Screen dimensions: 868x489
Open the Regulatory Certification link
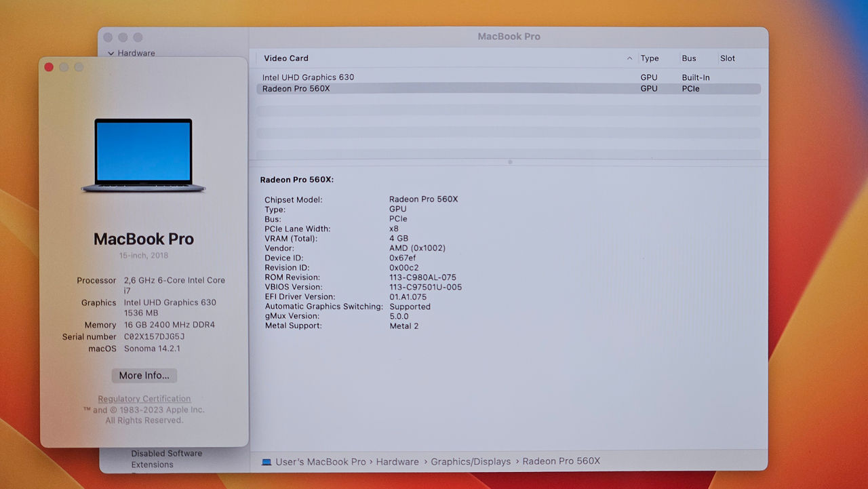(x=144, y=399)
